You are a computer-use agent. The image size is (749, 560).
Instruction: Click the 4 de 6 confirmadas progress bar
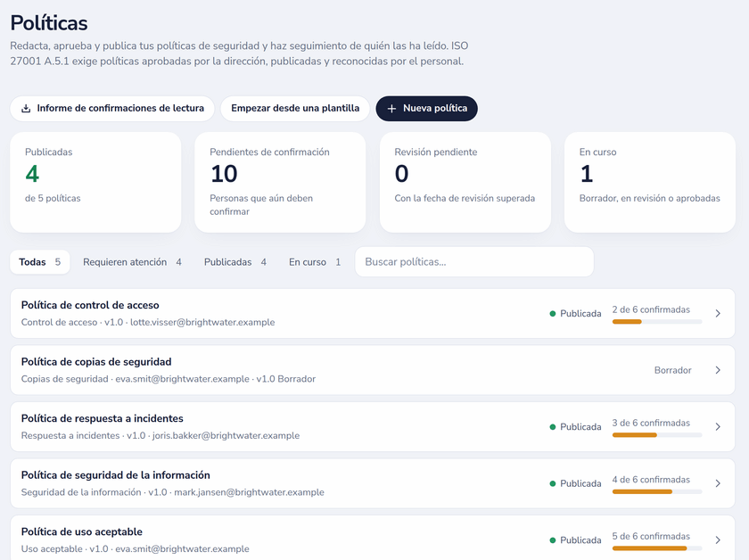point(657,491)
